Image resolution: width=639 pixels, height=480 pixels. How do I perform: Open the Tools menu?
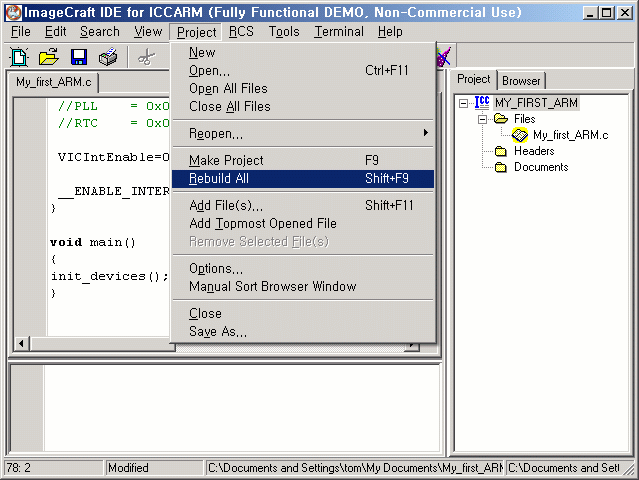284,31
